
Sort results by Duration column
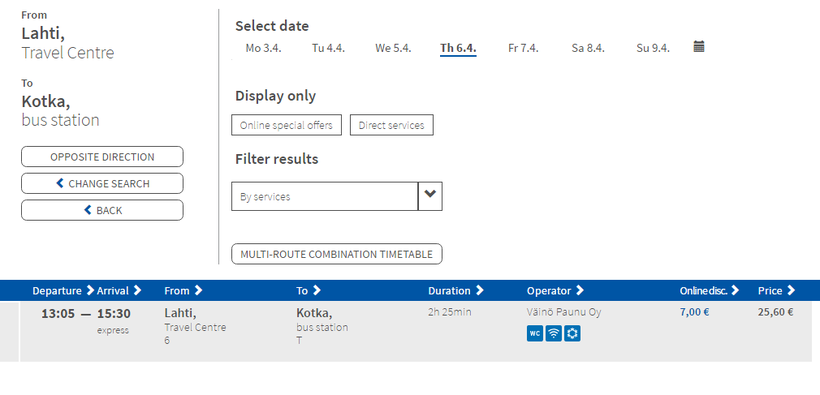455,290
